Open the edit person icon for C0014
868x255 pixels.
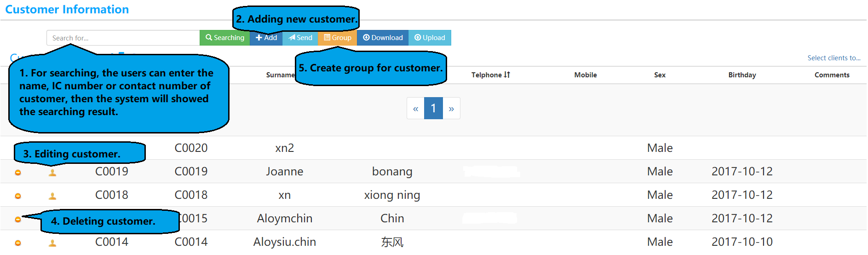tap(52, 243)
